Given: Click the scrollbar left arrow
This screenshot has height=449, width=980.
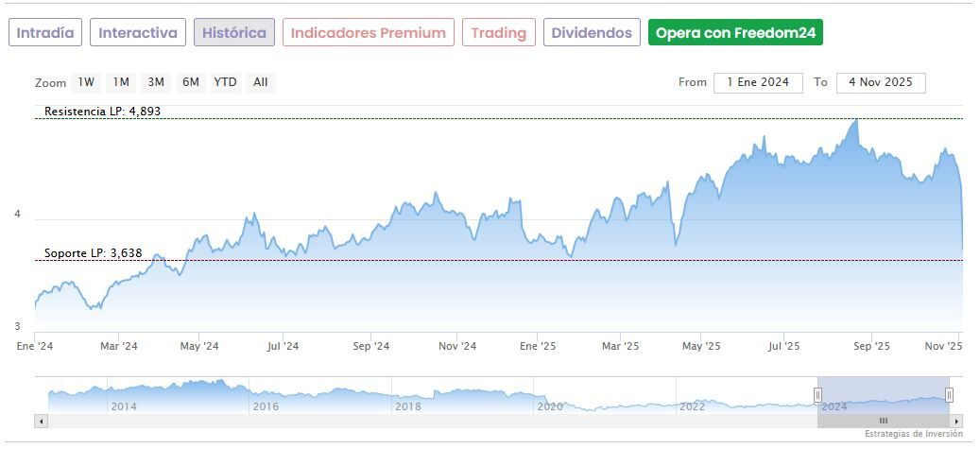Looking at the screenshot, I should [x=41, y=421].
